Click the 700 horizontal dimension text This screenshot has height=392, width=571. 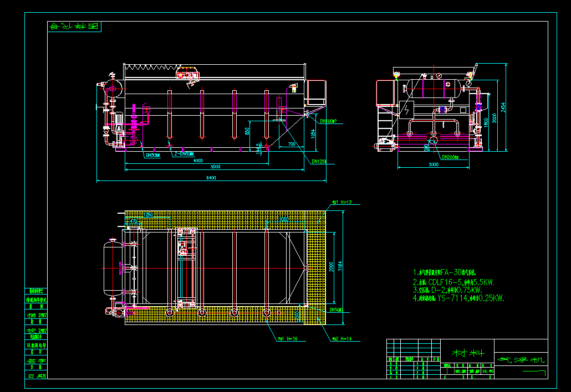pyautogui.click(x=292, y=144)
